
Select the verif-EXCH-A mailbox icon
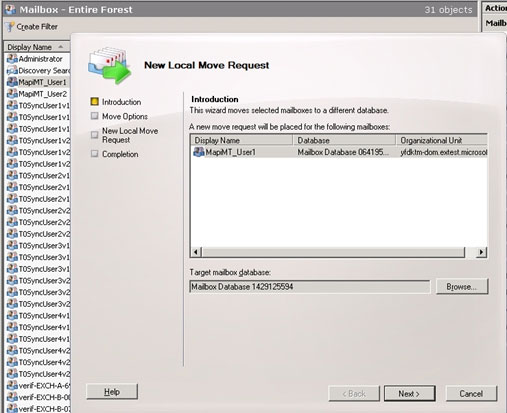pos(12,386)
